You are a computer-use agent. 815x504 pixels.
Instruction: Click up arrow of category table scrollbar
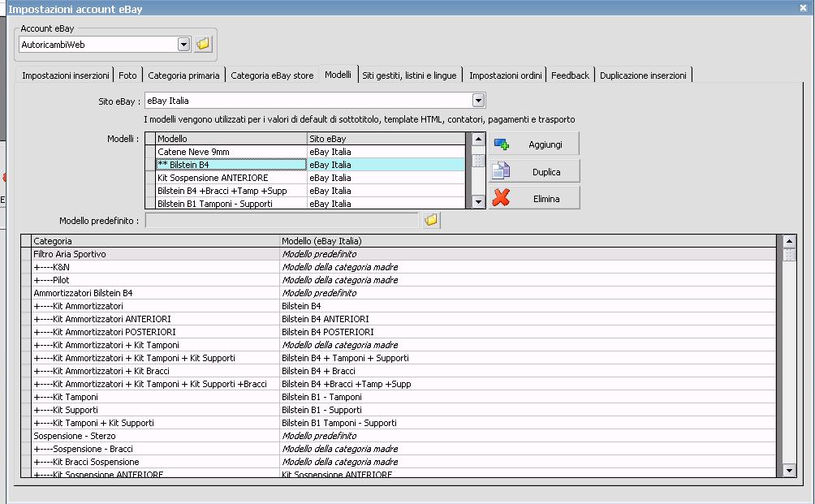pos(789,241)
